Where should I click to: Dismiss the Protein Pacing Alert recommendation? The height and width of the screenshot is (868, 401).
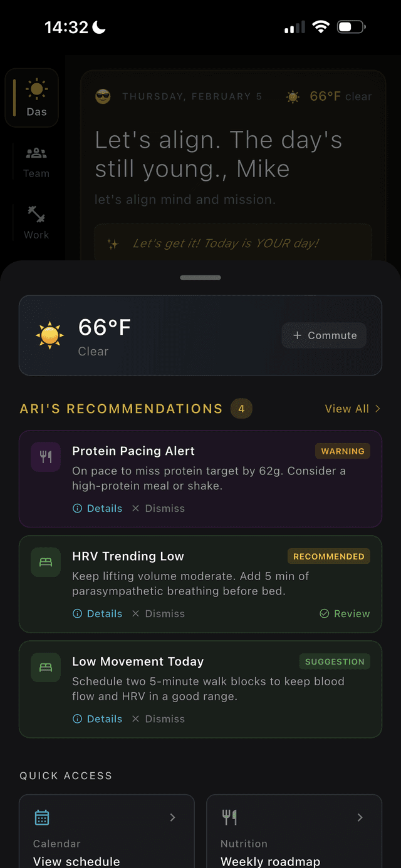(x=157, y=508)
